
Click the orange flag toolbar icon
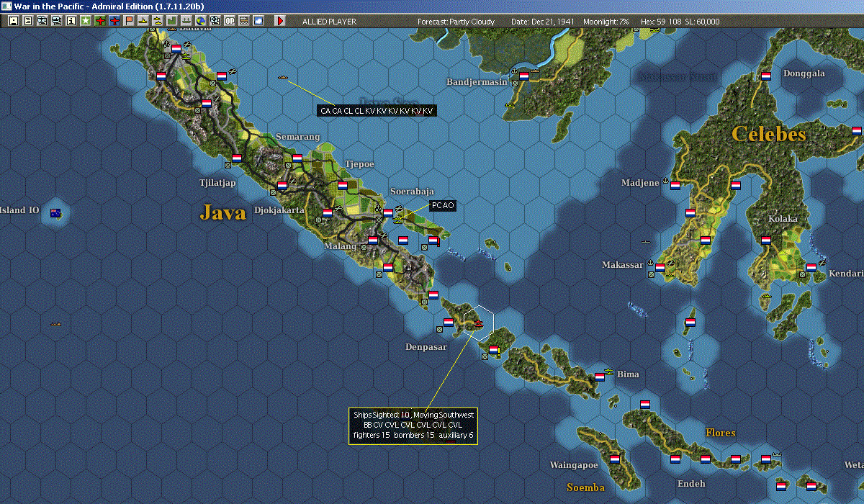click(x=129, y=21)
